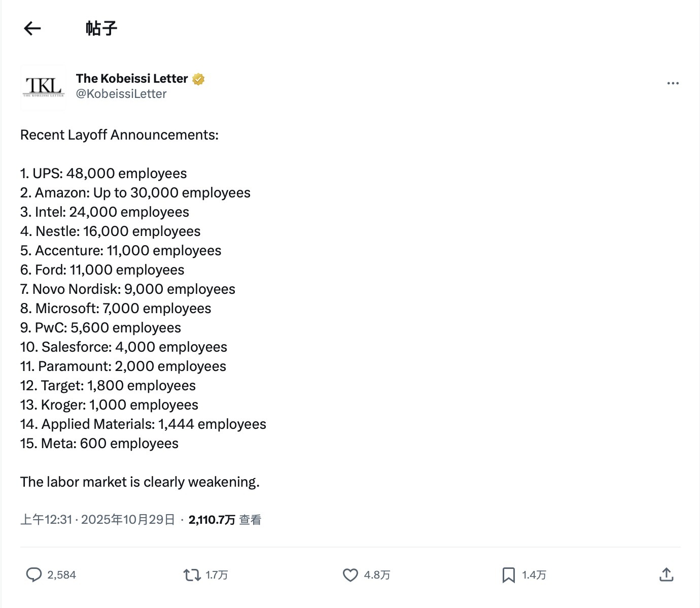Click the 2,584 replies count
Viewport: 700px width, 608px height.
coord(61,575)
